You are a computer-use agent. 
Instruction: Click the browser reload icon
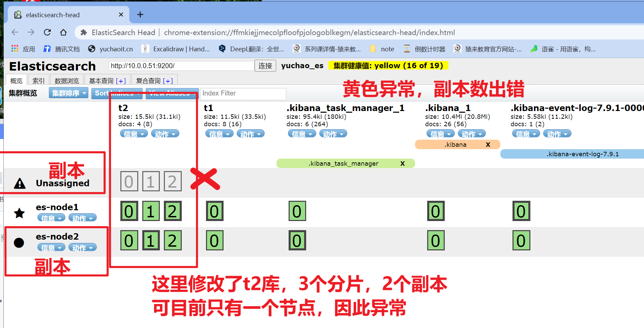pos(47,32)
